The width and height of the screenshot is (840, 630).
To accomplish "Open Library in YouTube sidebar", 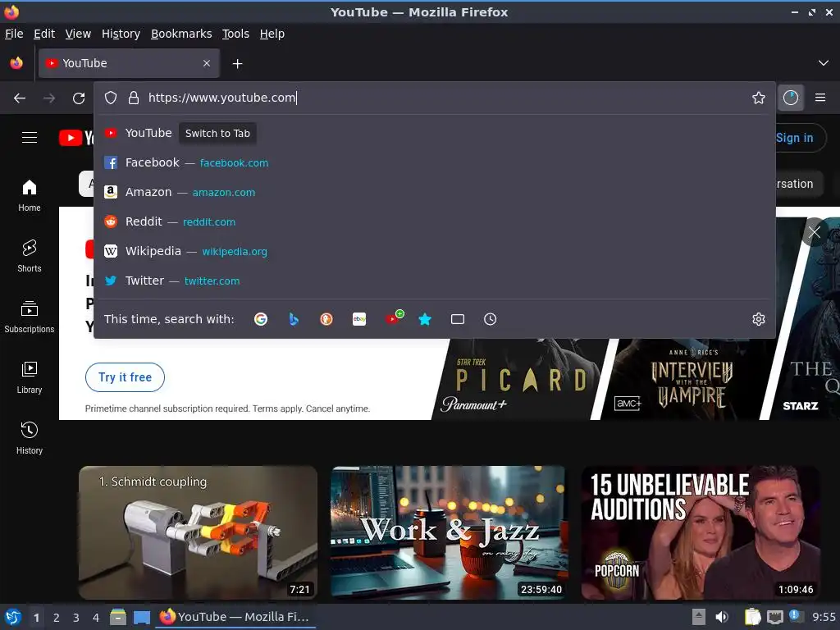I will pos(30,377).
